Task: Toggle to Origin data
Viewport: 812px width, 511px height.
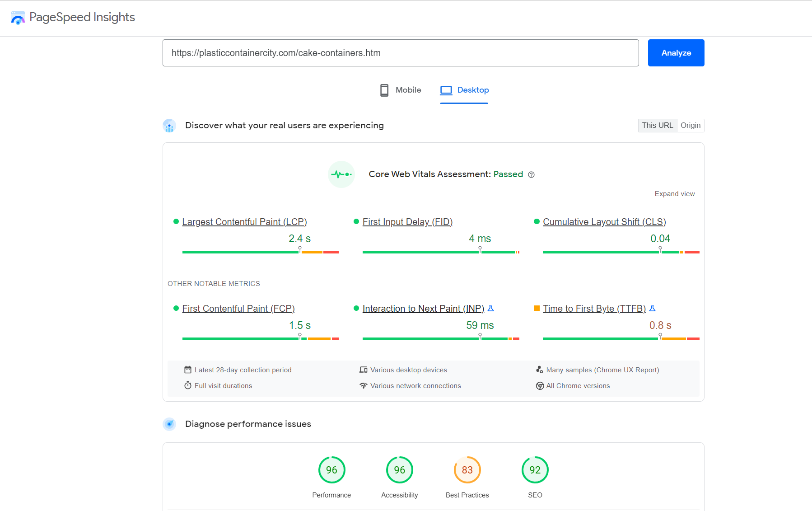Action: click(x=691, y=126)
